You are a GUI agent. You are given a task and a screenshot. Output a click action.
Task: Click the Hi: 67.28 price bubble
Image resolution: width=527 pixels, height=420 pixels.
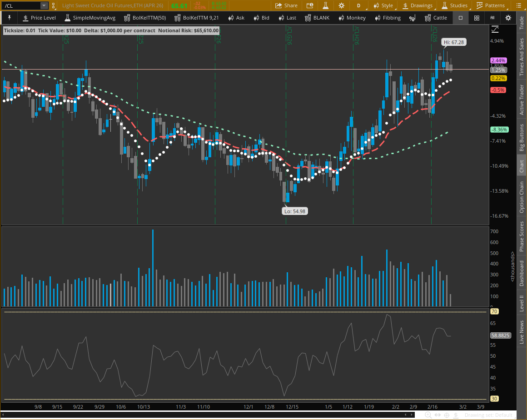point(453,42)
